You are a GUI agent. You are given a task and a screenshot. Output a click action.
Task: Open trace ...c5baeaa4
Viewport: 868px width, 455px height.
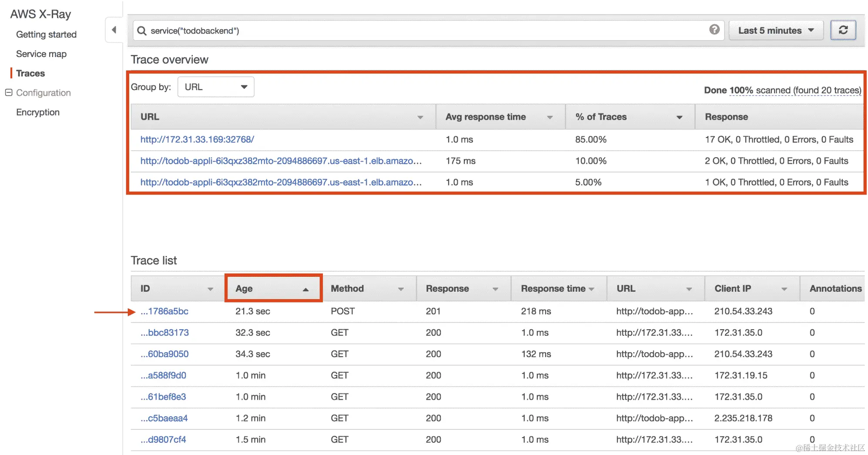tap(164, 418)
